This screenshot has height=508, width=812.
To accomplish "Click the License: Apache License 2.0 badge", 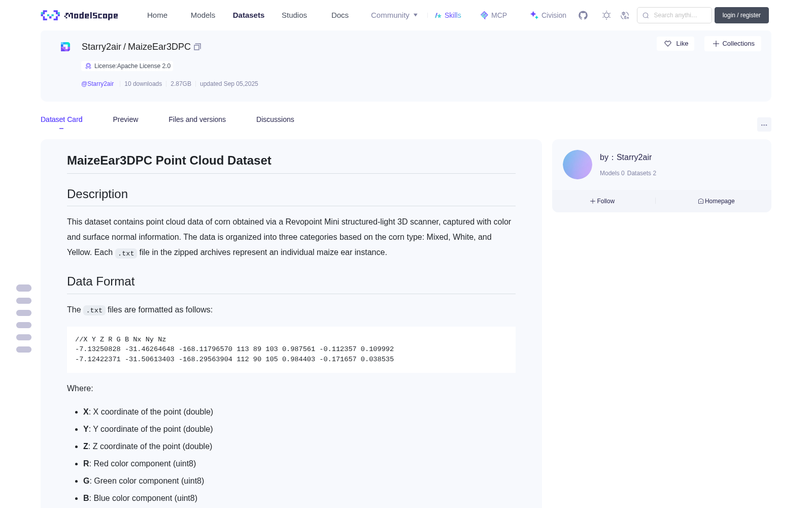I will coord(127,66).
